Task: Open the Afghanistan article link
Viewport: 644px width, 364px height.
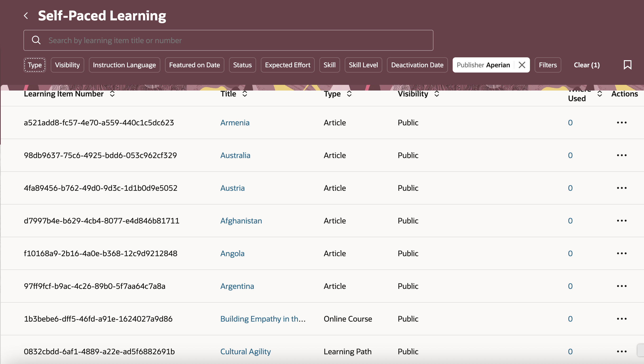Action: (241, 220)
